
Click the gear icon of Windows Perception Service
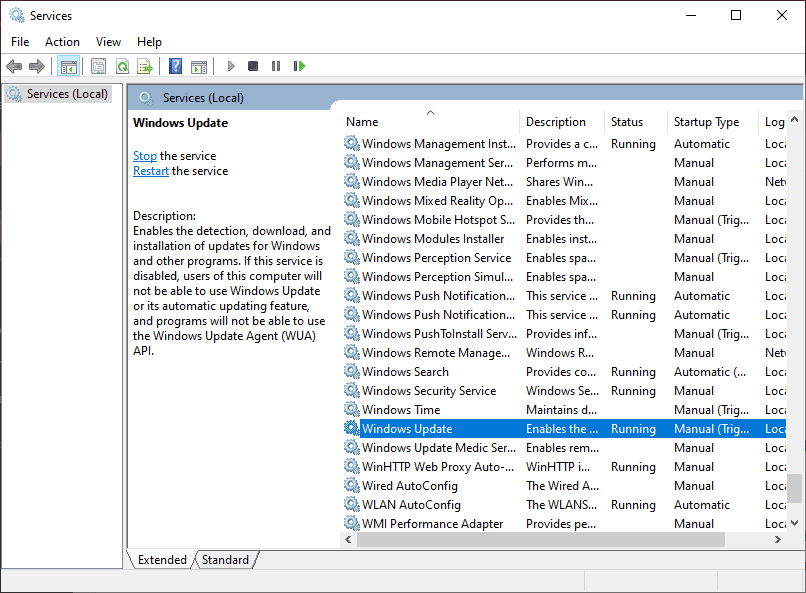pyautogui.click(x=352, y=257)
